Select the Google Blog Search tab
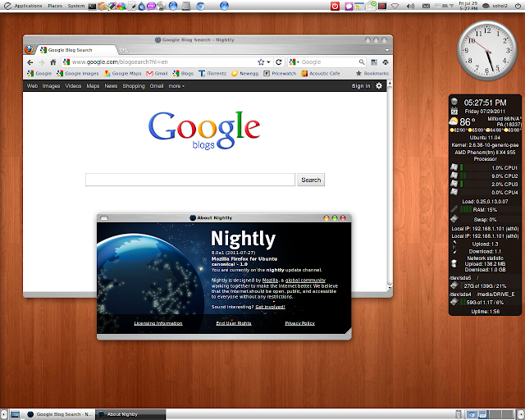This screenshot has height=420, width=525. [77, 50]
